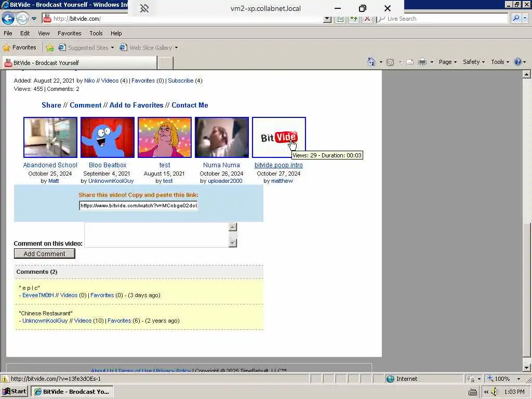Click the address bar URL field
The image size is (532, 399).
click(183, 19)
